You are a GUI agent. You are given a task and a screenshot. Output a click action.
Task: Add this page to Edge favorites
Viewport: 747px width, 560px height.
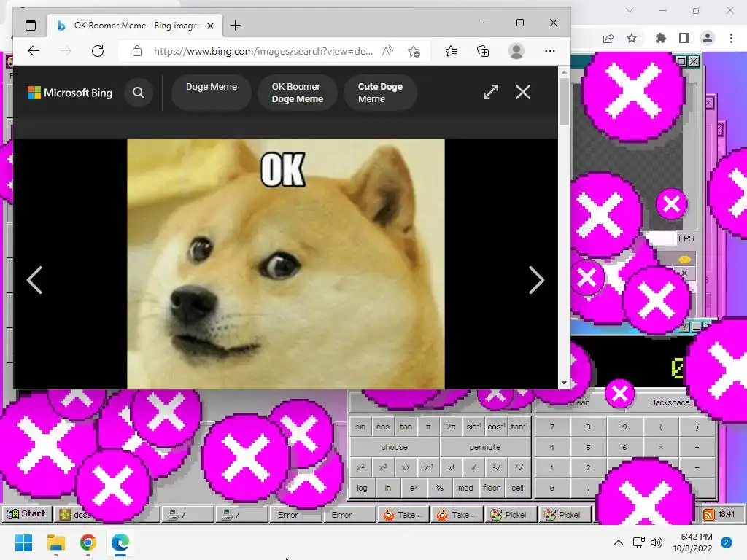tap(414, 51)
